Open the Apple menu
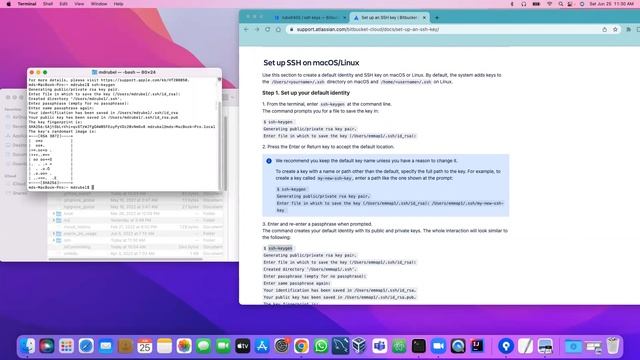Image resolution: width=640 pixels, height=360 pixels. coord(8,4)
